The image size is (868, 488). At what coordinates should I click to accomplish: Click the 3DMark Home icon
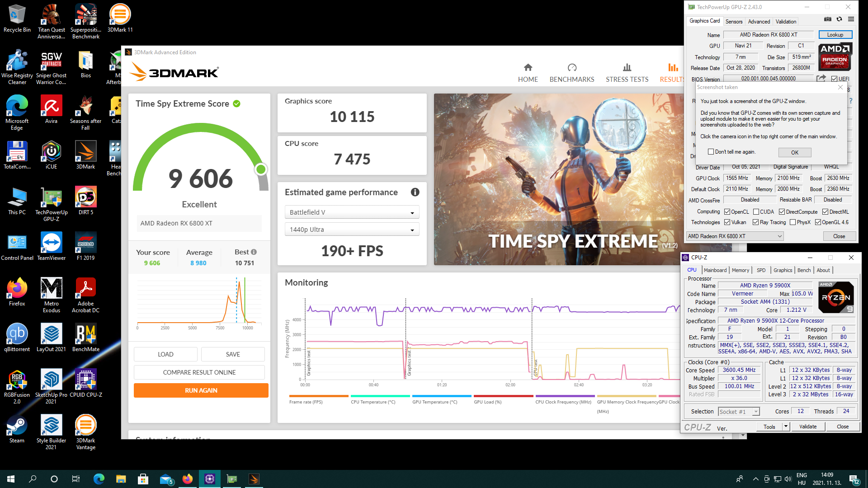(x=528, y=67)
